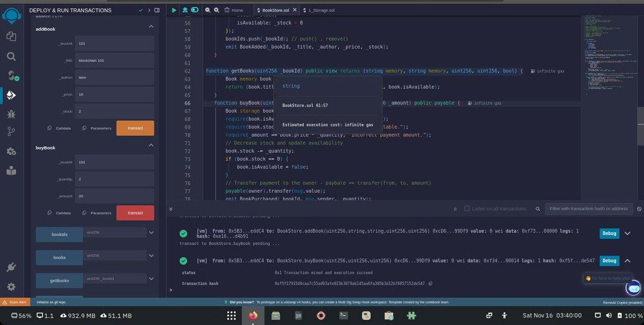Click the bookIds call button

[59, 235]
